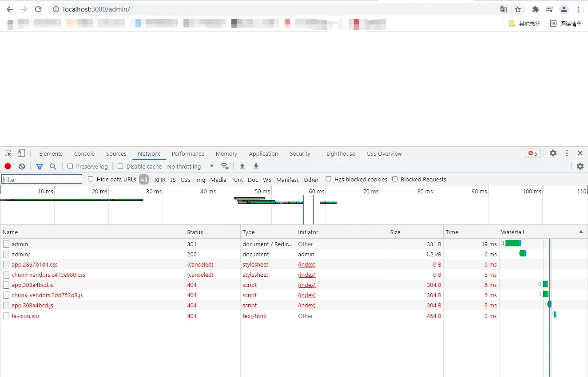The height and width of the screenshot is (377, 588).
Task: Check Blocked Requests
Action: [395, 179]
